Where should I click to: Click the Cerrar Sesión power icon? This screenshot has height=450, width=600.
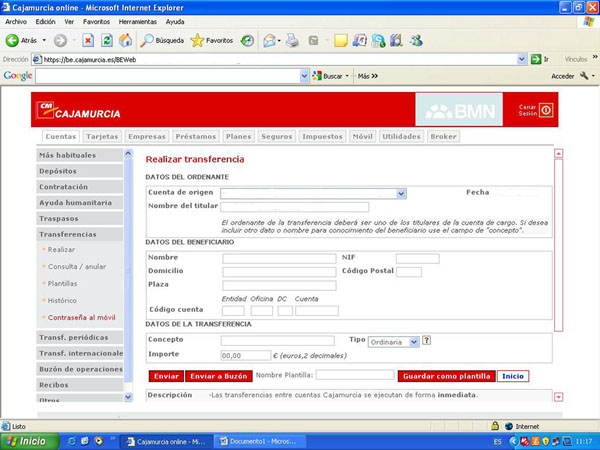pos(546,110)
